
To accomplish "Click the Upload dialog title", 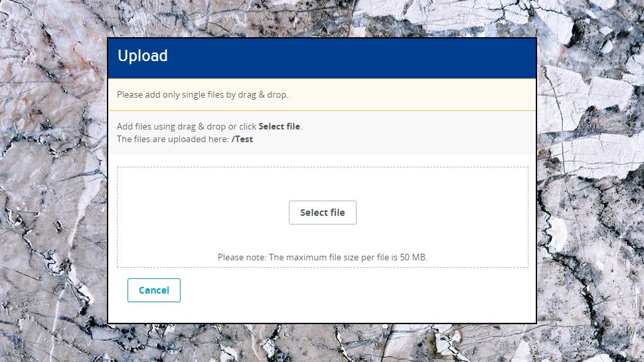I will coord(143,56).
